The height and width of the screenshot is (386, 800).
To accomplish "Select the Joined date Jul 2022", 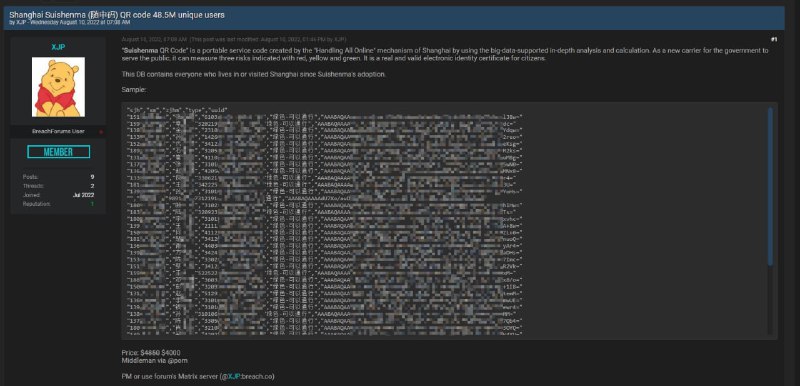I will point(84,195).
